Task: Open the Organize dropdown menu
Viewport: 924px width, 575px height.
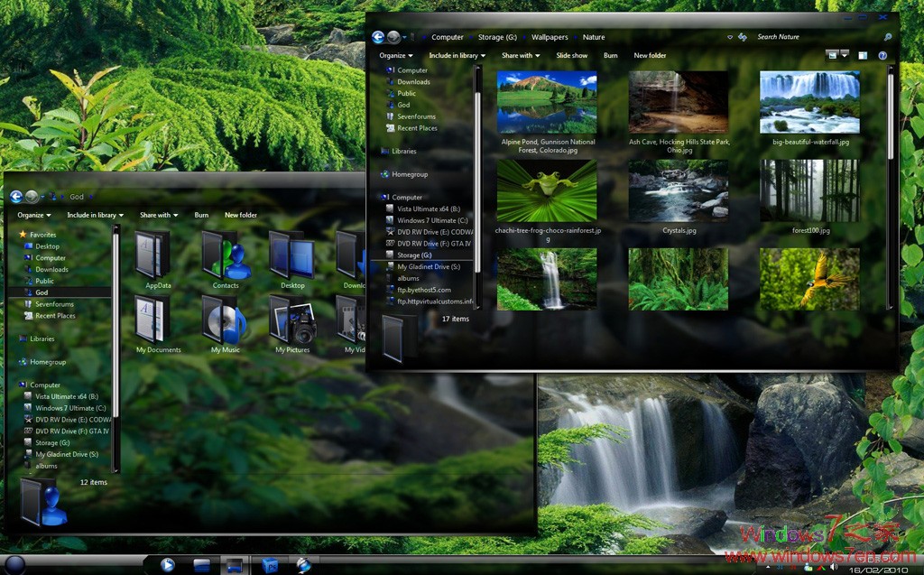Action: [397, 55]
